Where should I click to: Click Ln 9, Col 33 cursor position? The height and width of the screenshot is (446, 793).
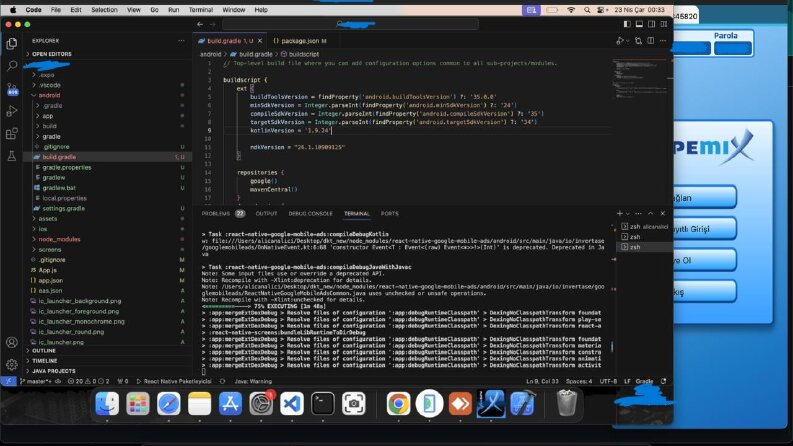[542, 381]
